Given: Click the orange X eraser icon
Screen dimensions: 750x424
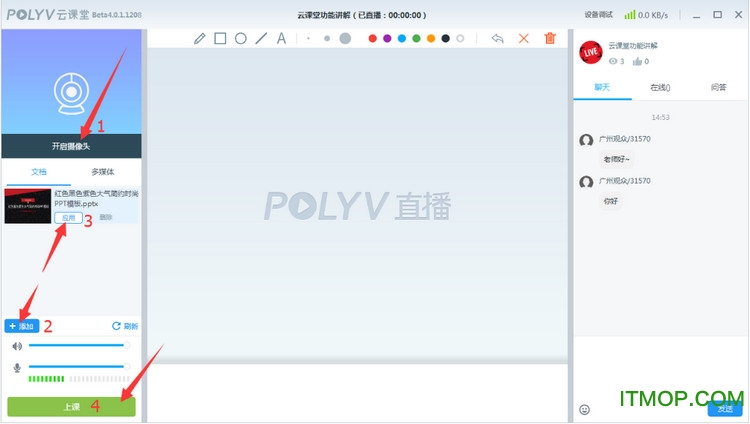Looking at the screenshot, I should [x=524, y=38].
